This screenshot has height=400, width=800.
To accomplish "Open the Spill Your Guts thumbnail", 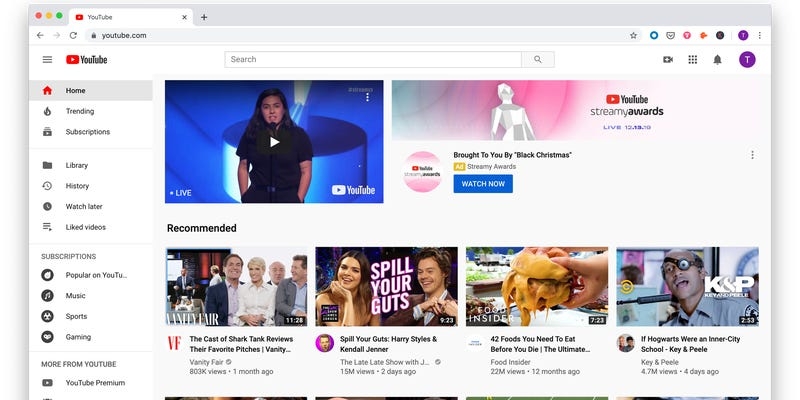I will pos(386,287).
